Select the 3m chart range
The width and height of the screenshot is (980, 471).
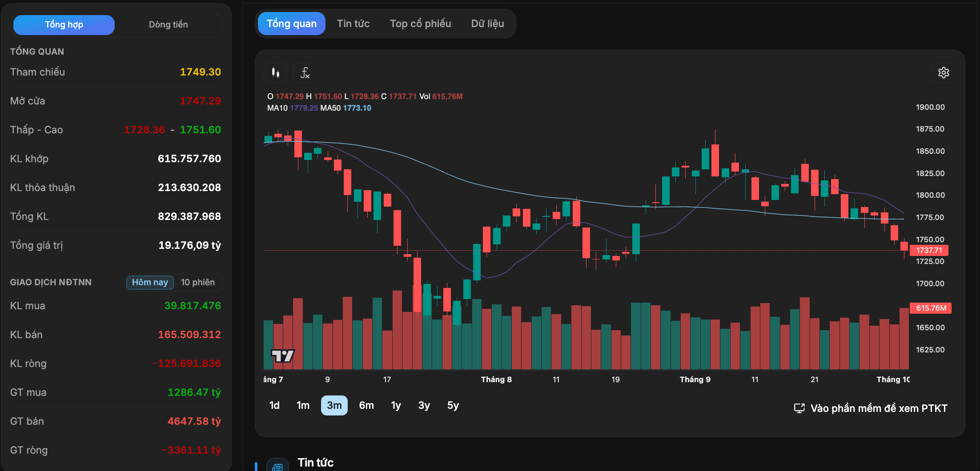click(334, 405)
